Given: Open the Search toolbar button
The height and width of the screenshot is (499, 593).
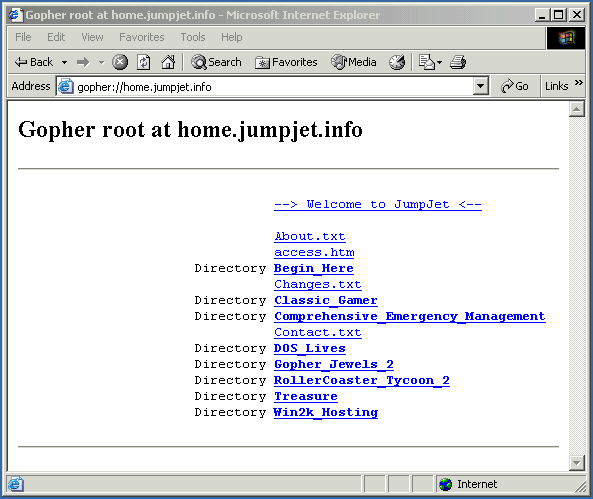Looking at the screenshot, I should (216, 62).
